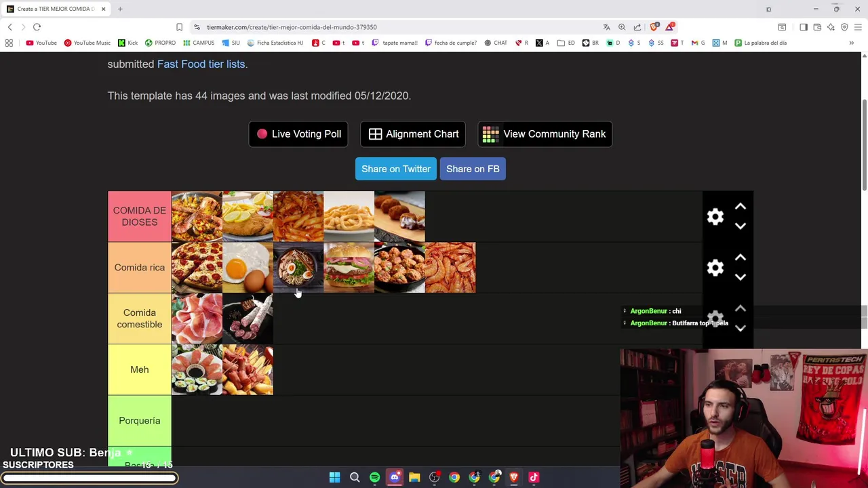The height and width of the screenshot is (488, 868).
Task: Select the shrimp image
Action: pos(450,268)
